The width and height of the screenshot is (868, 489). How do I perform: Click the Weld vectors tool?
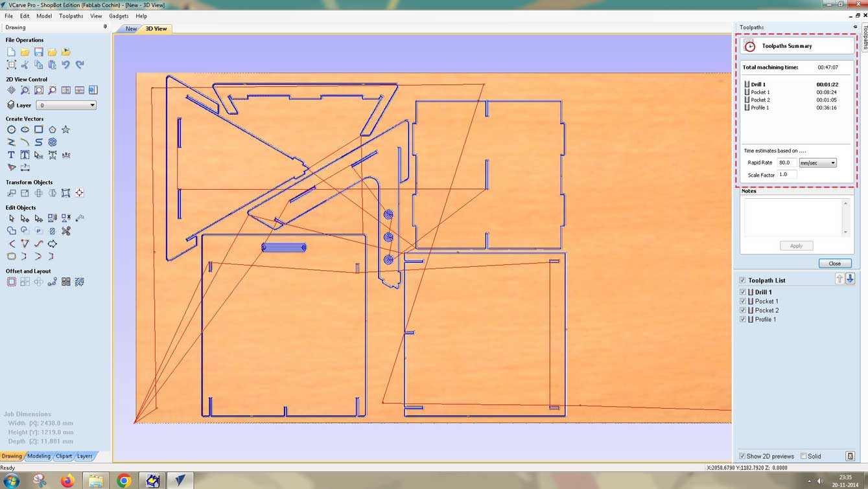coord(11,231)
